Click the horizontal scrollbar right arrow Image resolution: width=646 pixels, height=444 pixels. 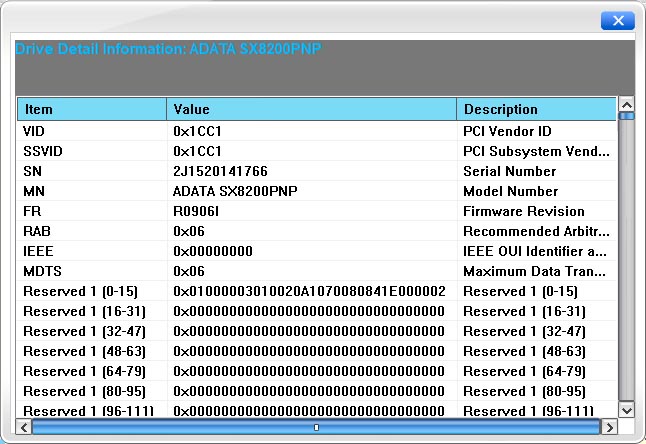pos(609,427)
